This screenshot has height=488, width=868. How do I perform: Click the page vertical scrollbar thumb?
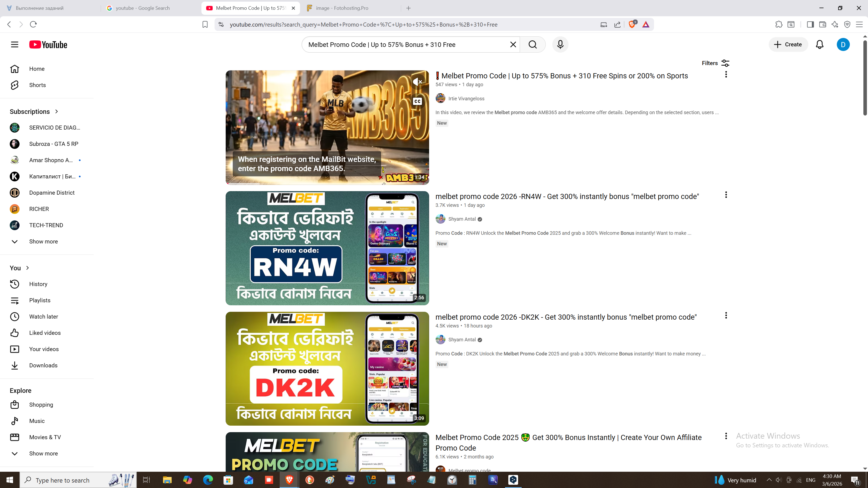click(x=865, y=78)
